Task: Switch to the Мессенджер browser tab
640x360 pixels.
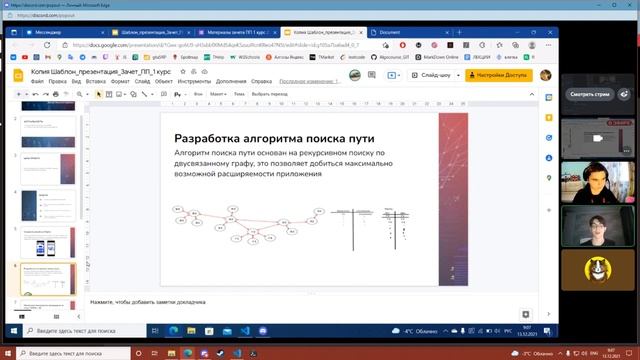Action: (x=65, y=32)
